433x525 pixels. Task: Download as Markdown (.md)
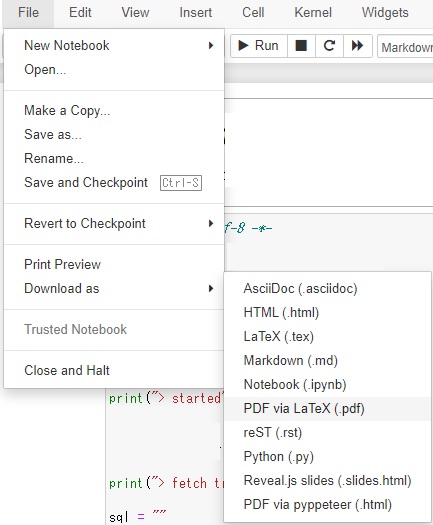coord(328,361)
